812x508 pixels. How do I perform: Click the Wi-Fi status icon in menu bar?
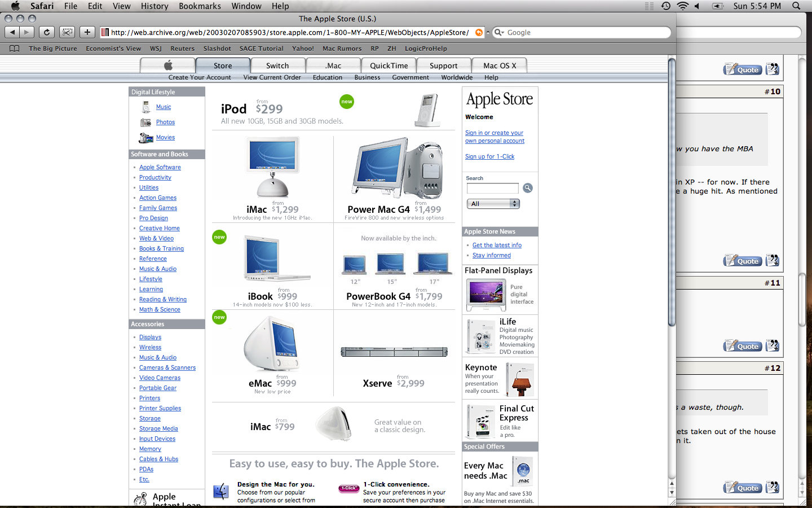(683, 6)
